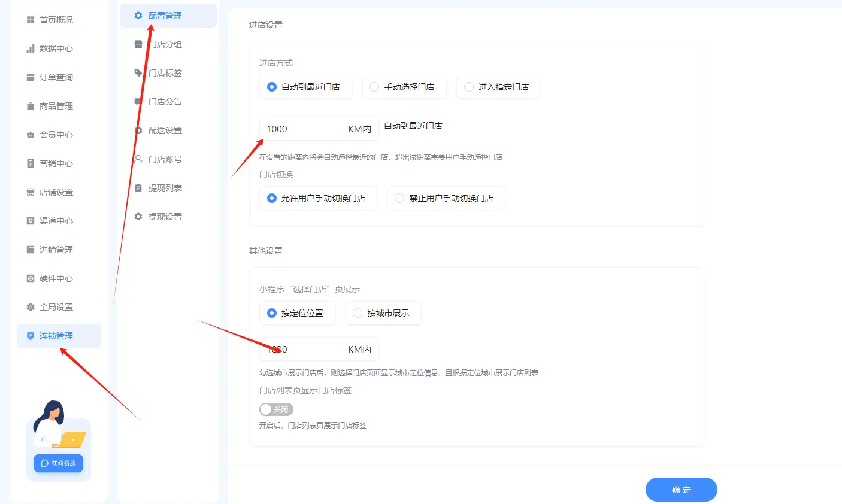The height and width of the screenshot is (504, 842).
Task: Enable the 门店标签 display switch
Action: point(276,409)
